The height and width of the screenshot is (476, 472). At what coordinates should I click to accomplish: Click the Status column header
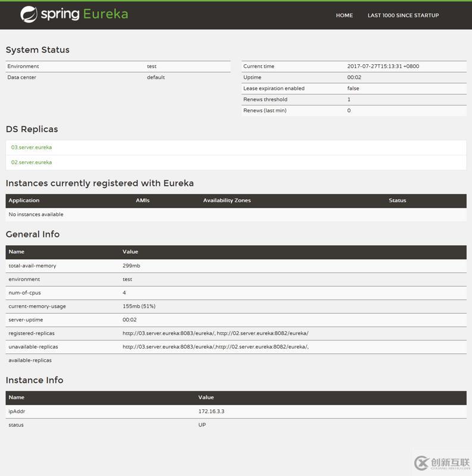(x=397, y=201)
